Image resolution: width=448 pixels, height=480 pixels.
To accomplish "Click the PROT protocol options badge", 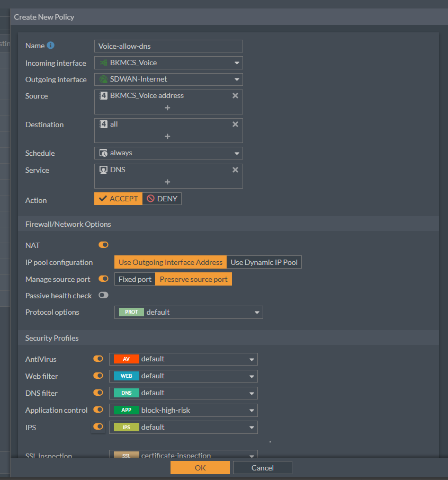I will [x=131, y=312].
